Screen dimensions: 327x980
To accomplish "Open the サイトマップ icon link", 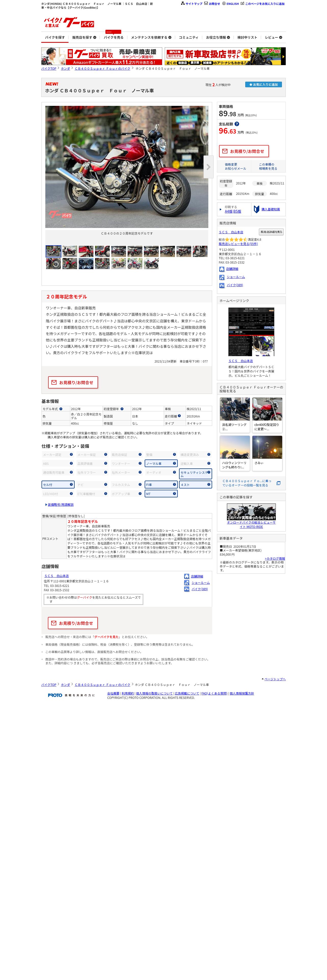I will (x=183, y=3).
